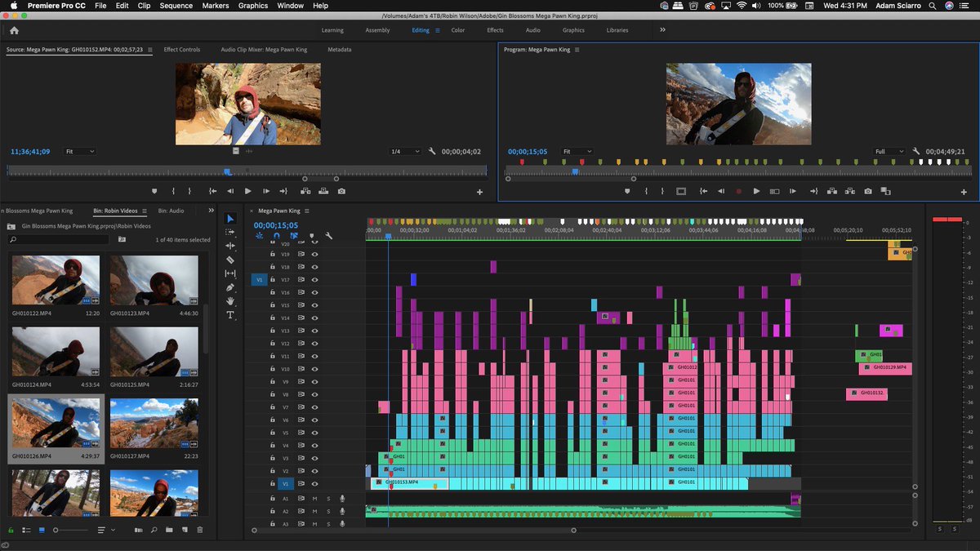This screenshot has height=551, width=980.
Task: Open Source playback resolution 1/4 dropdown
Action: click(405, 151)
